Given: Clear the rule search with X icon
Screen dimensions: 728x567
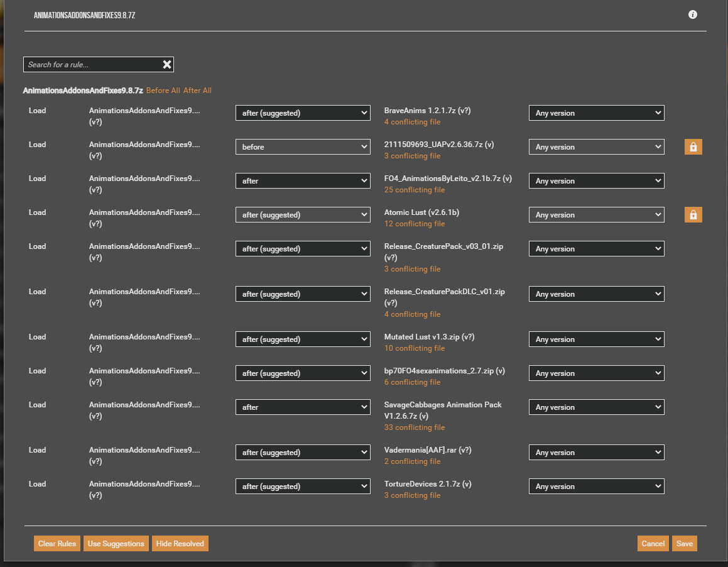Looking at the screenshot, I should pyautogui.click(x=167, y=65).
